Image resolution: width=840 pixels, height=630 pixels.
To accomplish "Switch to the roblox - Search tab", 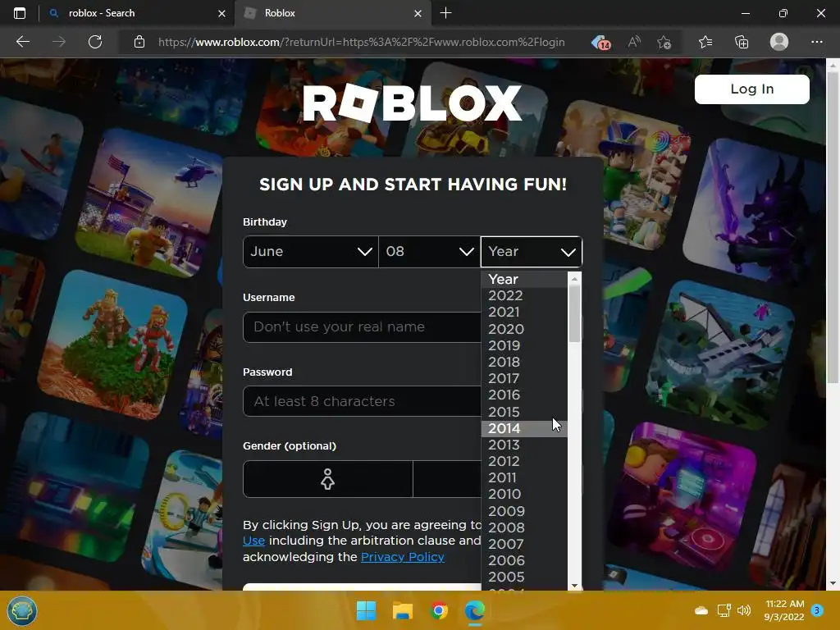I will [137, 13].
